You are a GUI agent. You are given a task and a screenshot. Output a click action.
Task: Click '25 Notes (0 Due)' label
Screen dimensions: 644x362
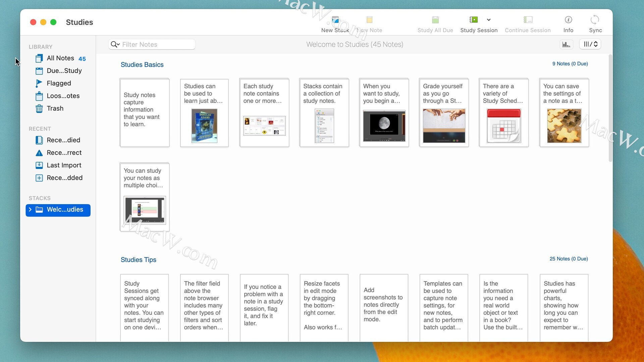click(x=569, y=259)
